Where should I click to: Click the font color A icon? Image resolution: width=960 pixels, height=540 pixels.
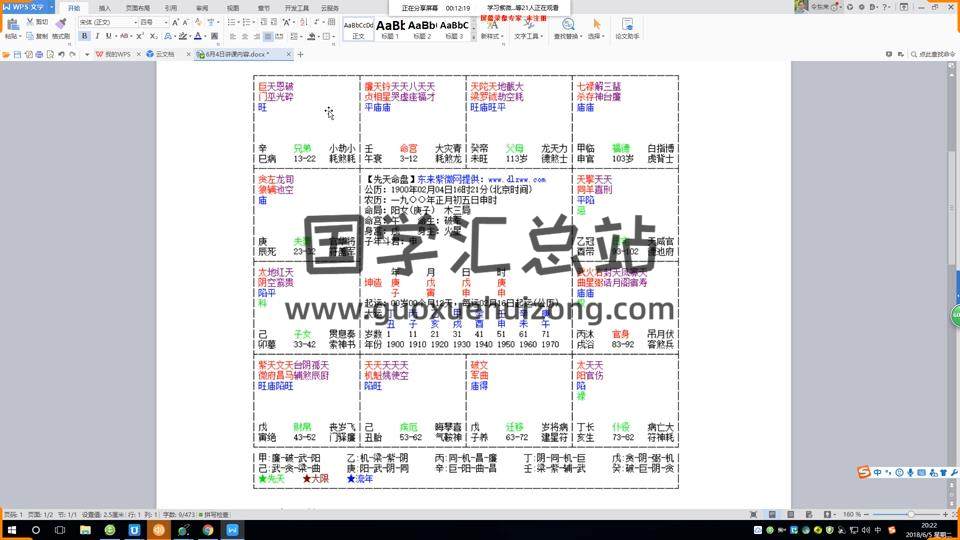click(x=198, y=36)
